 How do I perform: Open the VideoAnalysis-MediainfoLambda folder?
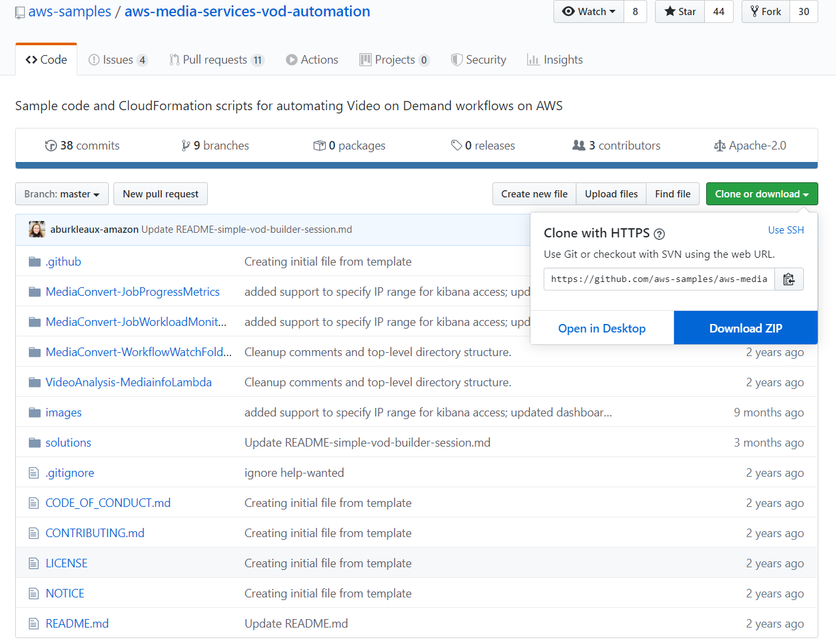tap(129, 382)
